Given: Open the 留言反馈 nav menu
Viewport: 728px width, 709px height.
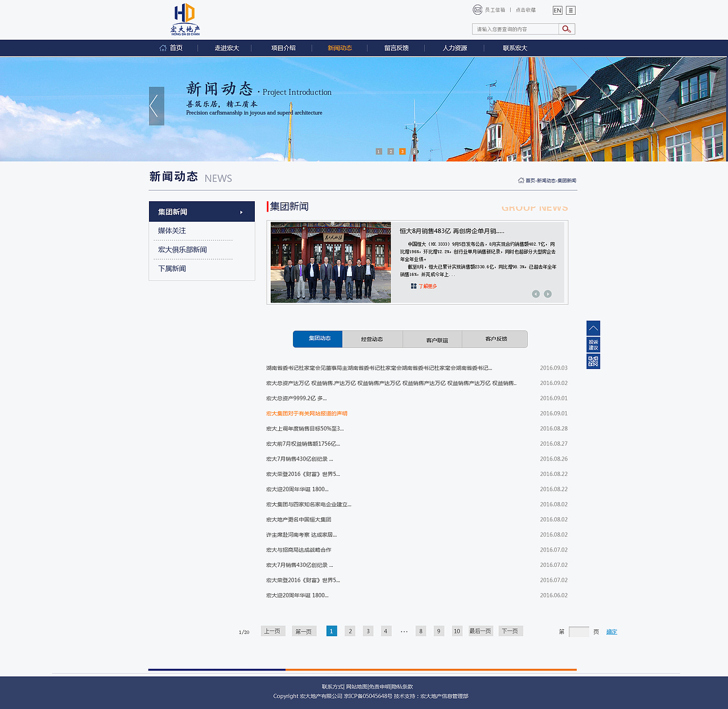Looking at the screenshot, I should coord(396,48).
